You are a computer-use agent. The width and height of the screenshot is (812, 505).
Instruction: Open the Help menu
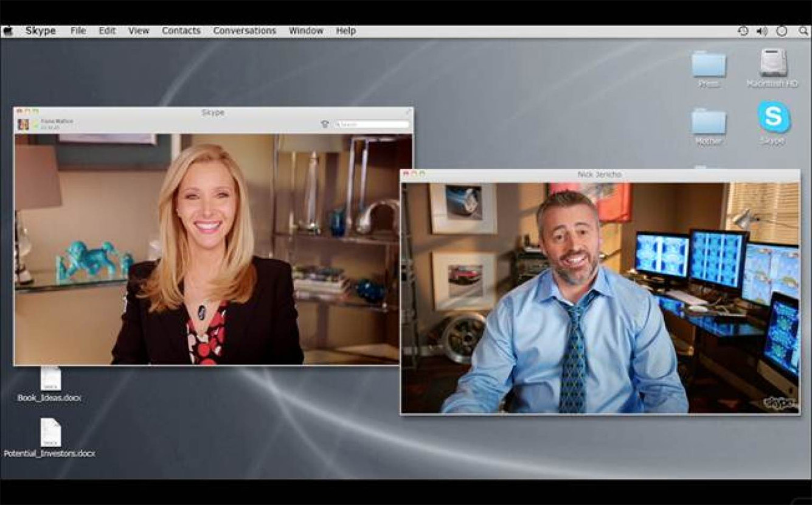pos(345,30)
